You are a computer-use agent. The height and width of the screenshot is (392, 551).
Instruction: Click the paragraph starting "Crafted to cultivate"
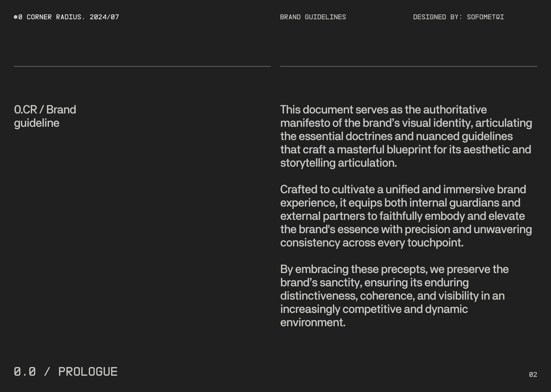[406, 216]
